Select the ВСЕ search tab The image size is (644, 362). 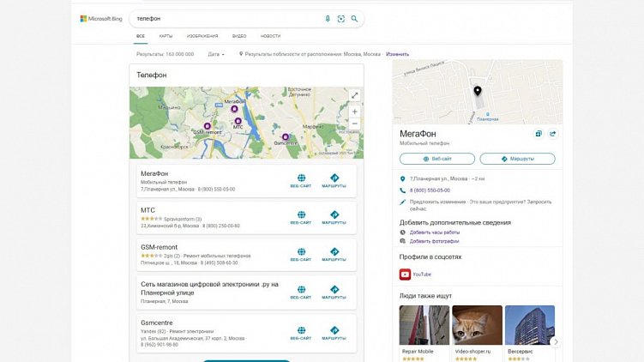[x=141, y=36]
